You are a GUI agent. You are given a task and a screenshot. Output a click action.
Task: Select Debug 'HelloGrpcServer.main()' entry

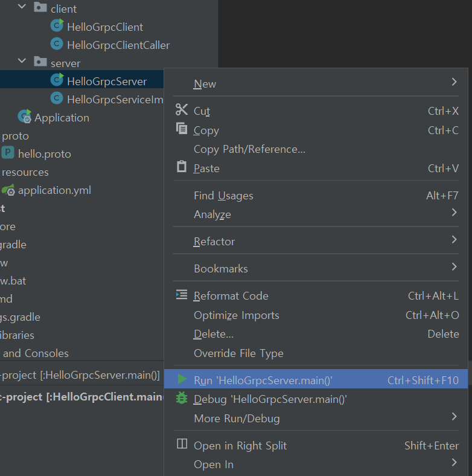pos(316,399)
